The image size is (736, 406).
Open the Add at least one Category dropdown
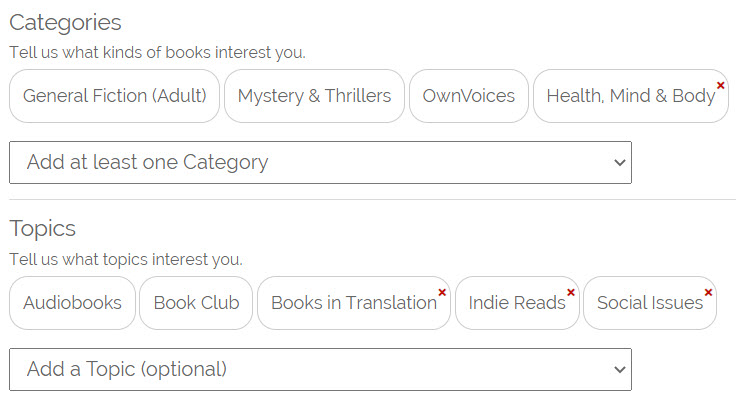coord(320,162)
